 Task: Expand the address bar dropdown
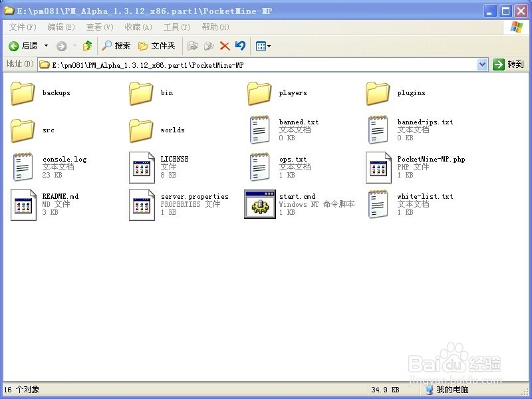[x=483, y=64]
